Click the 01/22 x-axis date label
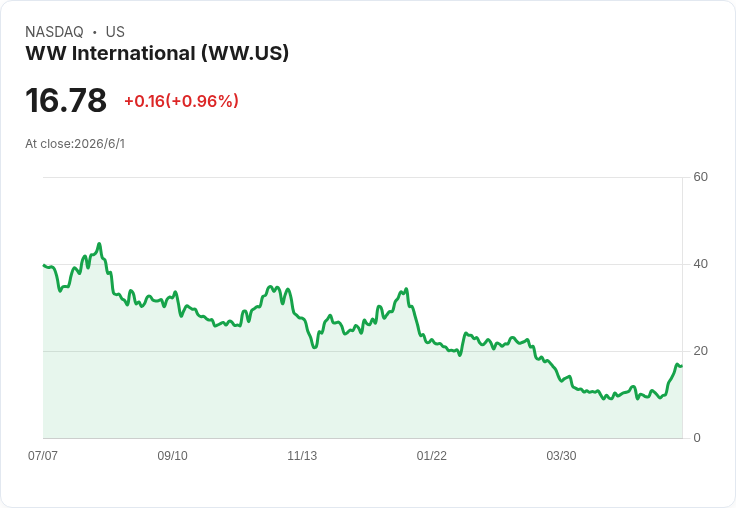 (431, 455)
